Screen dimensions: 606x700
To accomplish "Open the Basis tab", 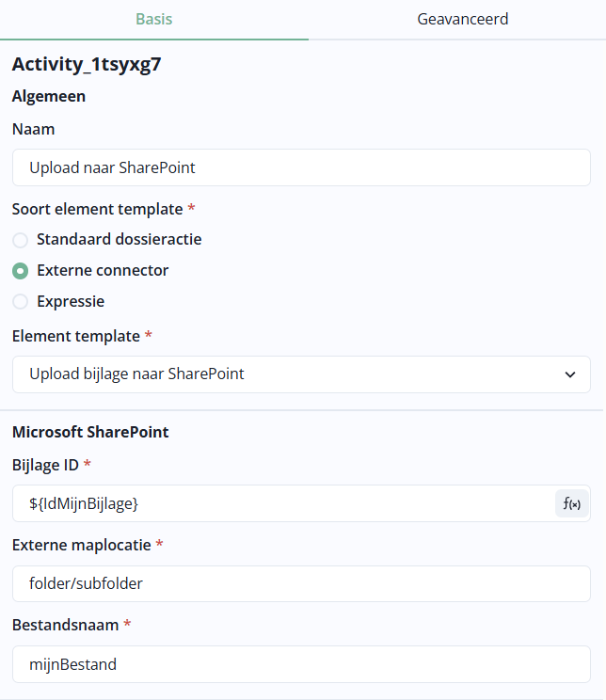I will 154,19.
